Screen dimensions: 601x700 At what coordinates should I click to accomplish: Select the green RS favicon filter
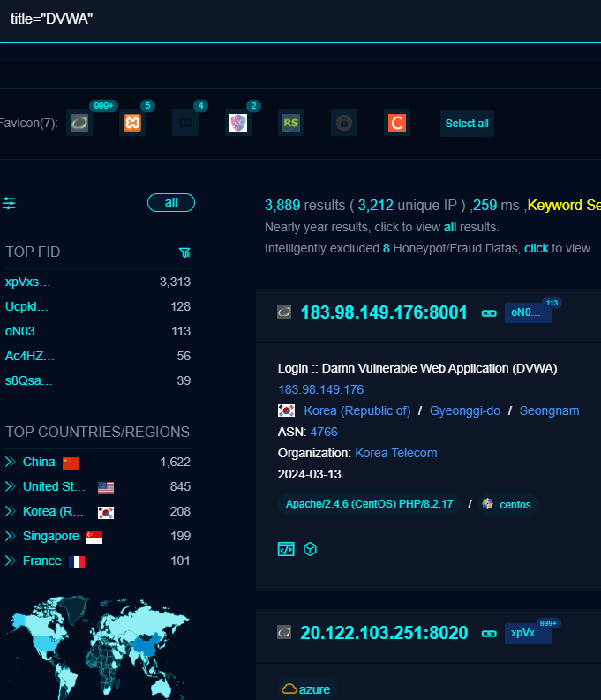pyautogui.click(x=290, y=124)
